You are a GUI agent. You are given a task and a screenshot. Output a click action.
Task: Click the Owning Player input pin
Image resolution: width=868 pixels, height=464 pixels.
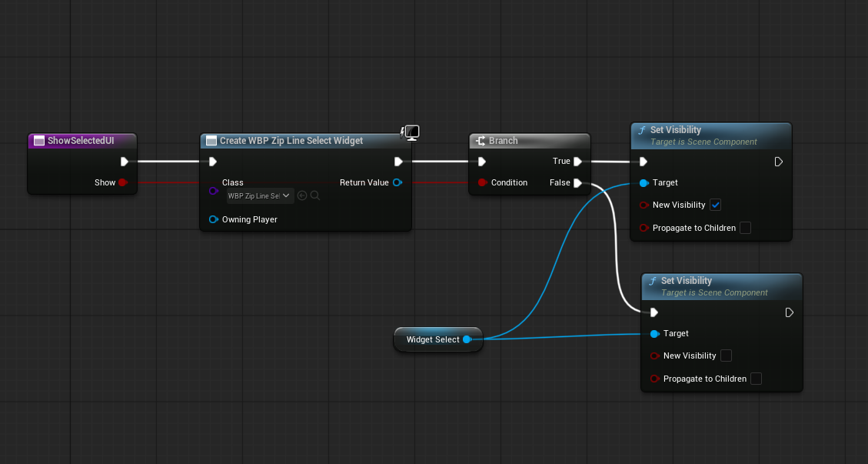[x=214, y=219]
